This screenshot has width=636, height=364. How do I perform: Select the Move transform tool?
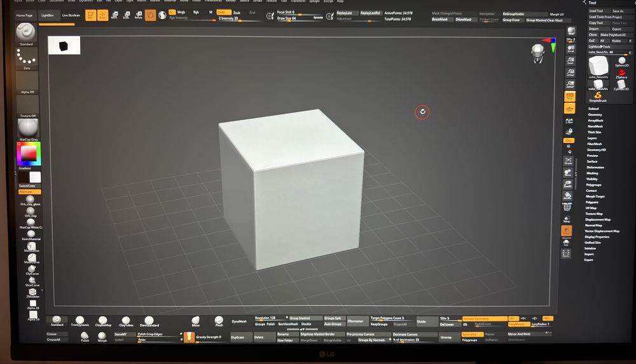[x=114, y=15]
